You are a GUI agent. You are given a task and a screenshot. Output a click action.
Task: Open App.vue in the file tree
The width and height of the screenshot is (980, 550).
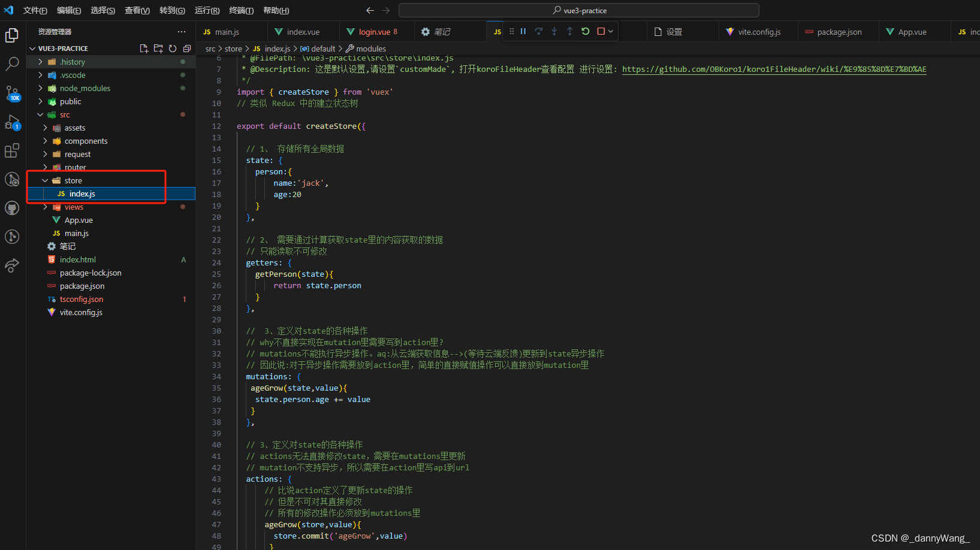111,220
